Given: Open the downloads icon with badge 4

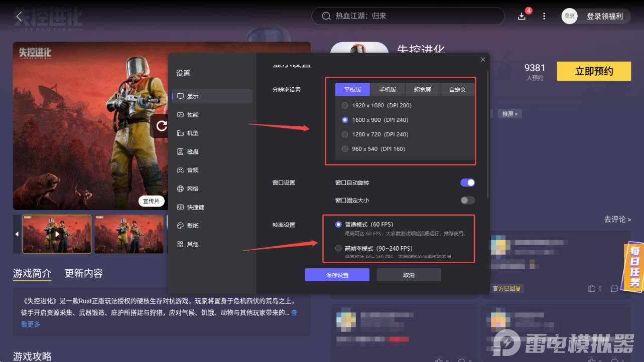Looking at the screenshot, I should (522, 16).
